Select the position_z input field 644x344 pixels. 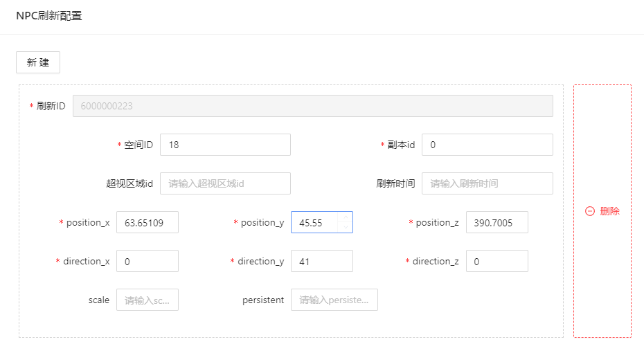[497, 222]
